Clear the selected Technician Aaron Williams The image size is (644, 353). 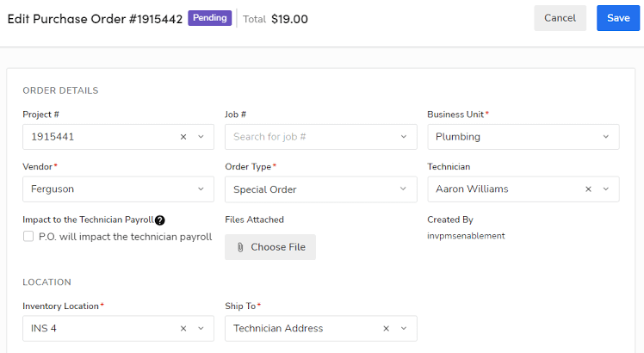click(x=588, y=189)
